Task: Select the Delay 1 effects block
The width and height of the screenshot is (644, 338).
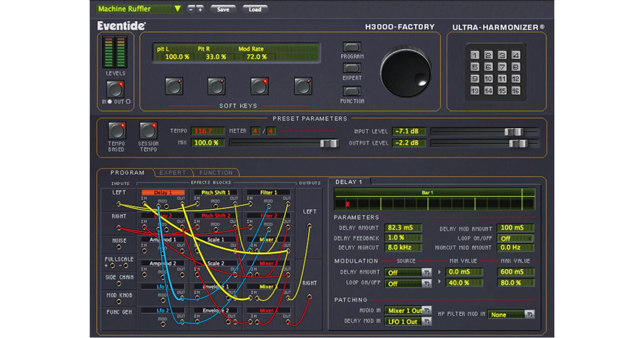Action: 164,192
